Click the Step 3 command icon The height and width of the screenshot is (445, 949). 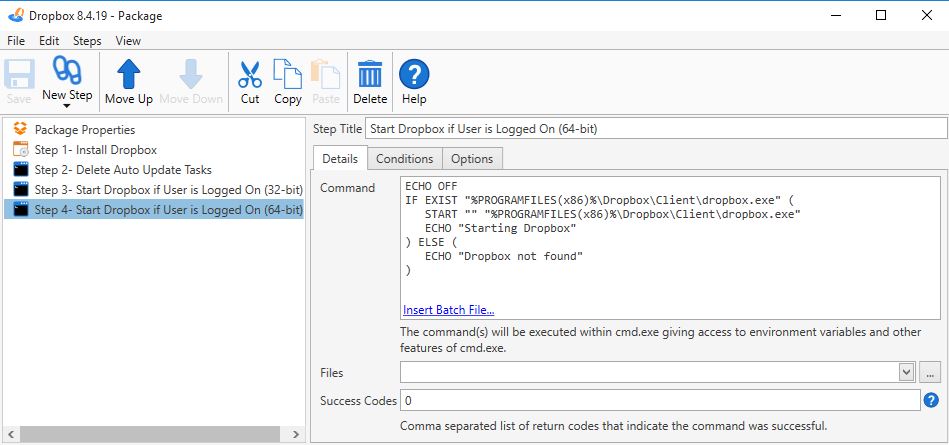click(21, 190)
